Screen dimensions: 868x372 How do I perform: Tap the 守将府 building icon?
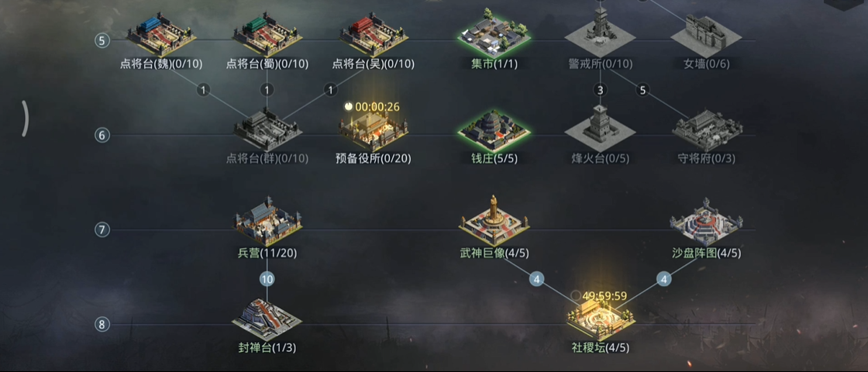coord(707,129)
